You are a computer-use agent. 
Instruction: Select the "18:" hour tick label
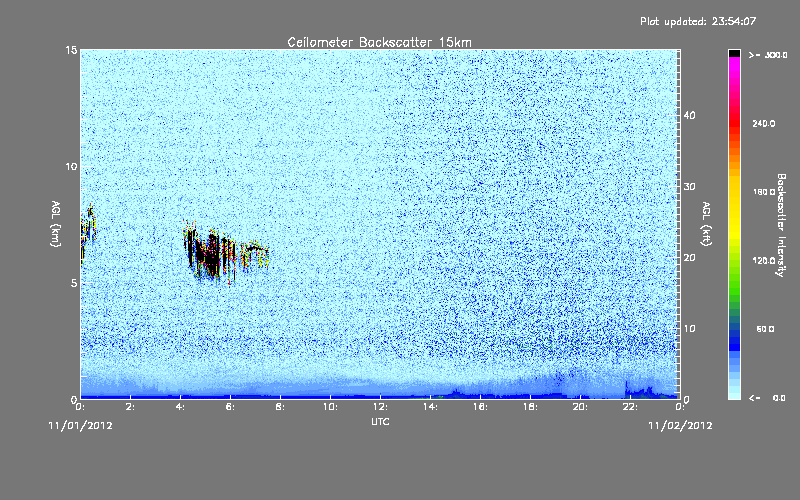[x=530, y=407]
